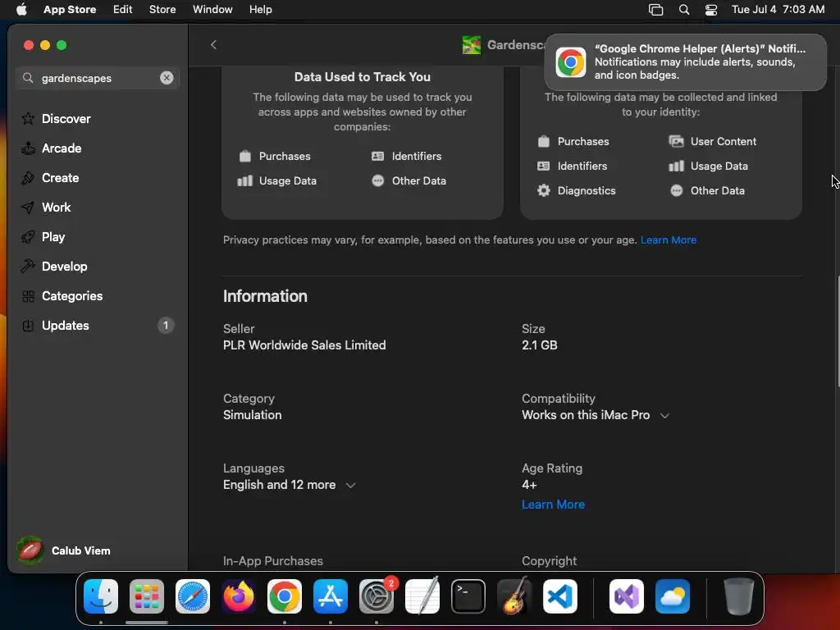Click the Gardenscapes app icon in header

[472, 45]
